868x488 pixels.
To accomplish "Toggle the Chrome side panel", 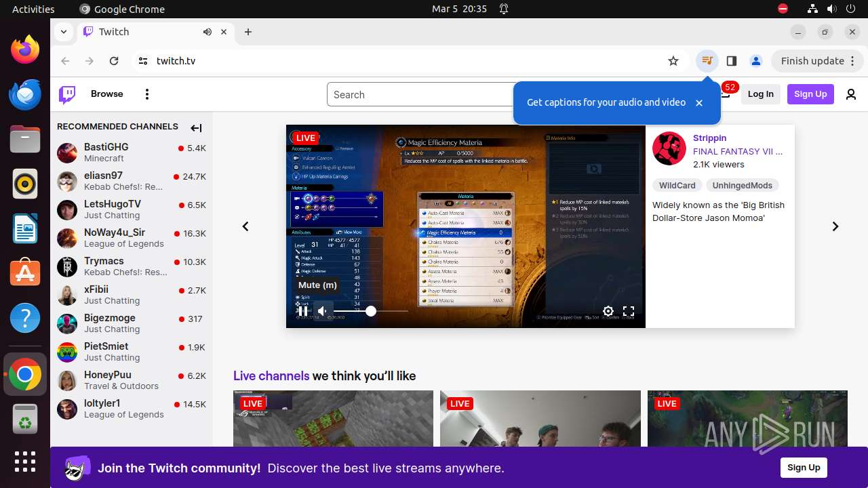I will [732, 61].
